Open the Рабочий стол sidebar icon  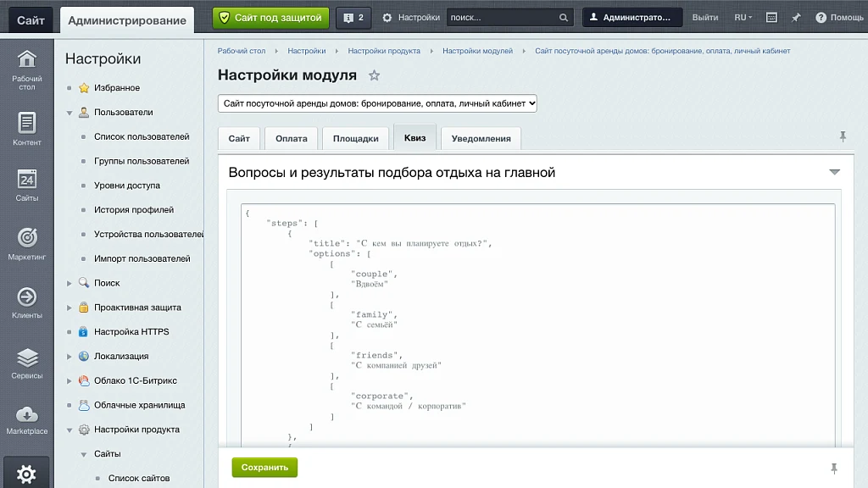tap(26, 69)
